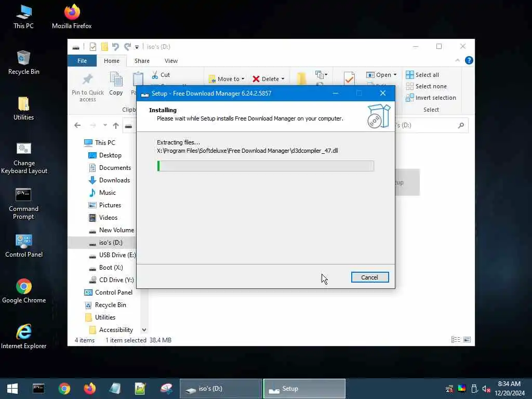This screenshot has height=399, width=532.
Task: Select Accessibility folder in navigation pane
Action: point(111,330)
